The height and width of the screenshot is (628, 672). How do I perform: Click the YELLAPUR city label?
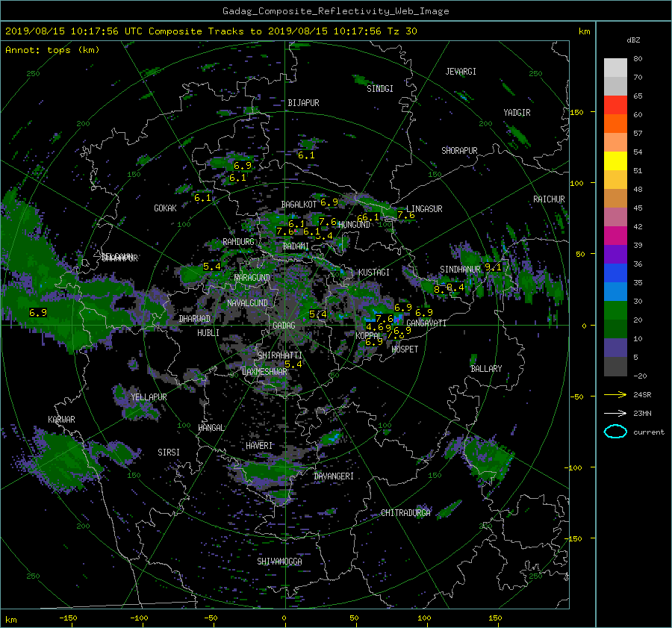(149, 397)
